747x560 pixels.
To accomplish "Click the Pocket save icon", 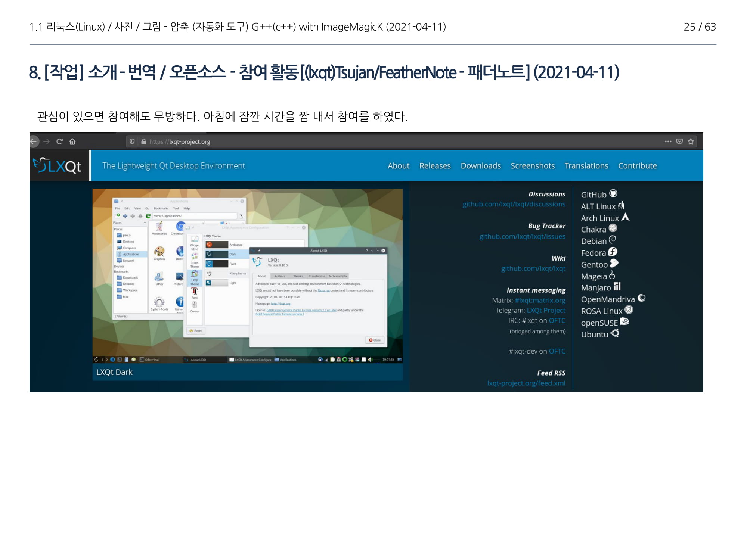I will [x=679, y=141].
